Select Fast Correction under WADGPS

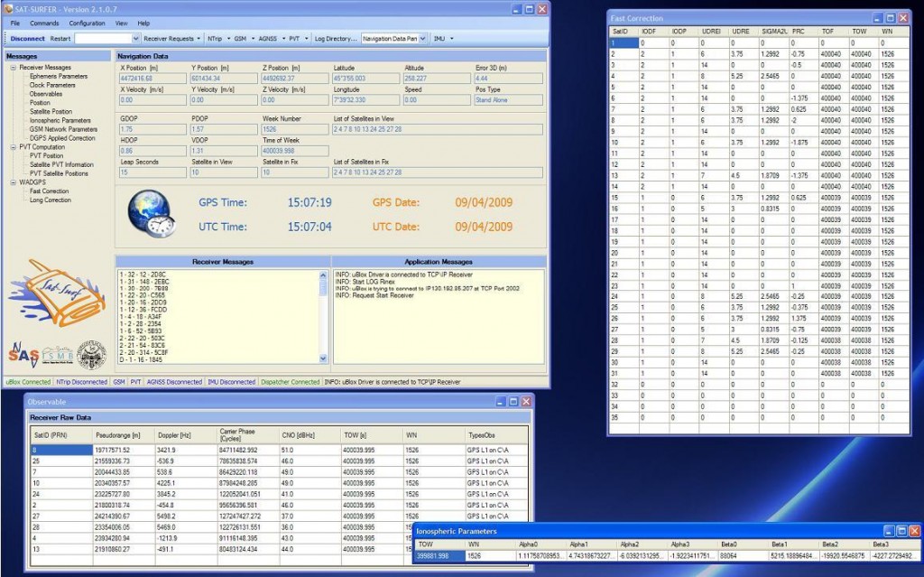pyautogui.click(x=49, y=191)
